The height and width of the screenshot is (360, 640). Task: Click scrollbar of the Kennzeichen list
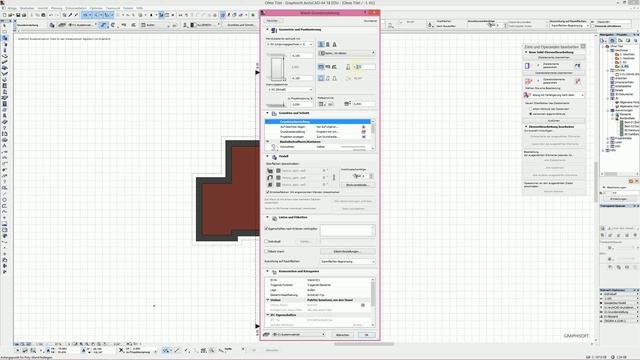click(x=373, y=302)
